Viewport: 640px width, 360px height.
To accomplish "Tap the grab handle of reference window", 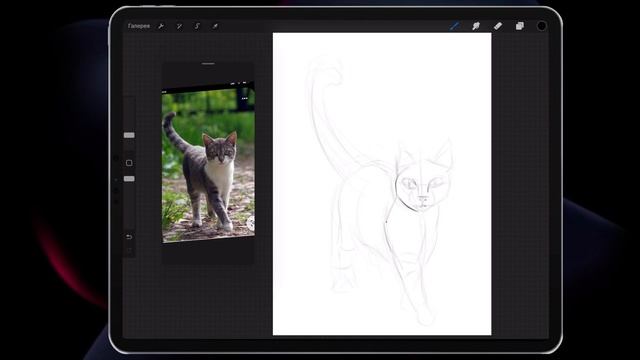I will coord(208,64).
